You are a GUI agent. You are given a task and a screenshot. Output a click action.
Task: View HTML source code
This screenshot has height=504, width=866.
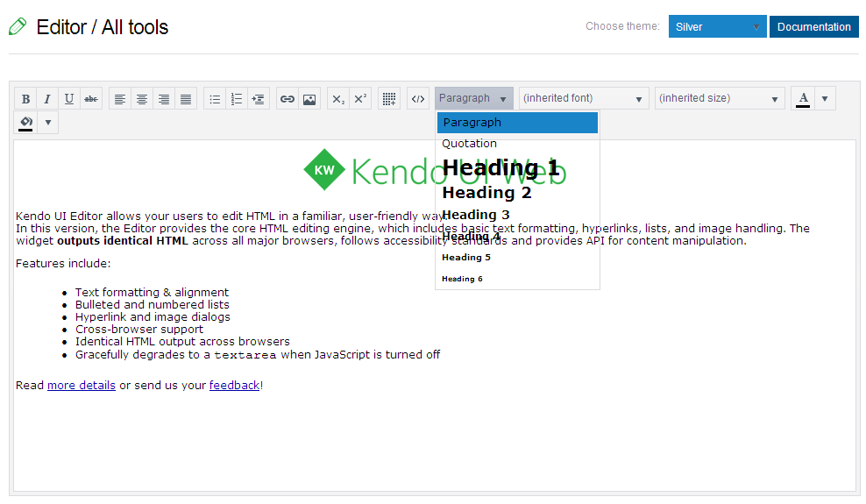(418, 99)
